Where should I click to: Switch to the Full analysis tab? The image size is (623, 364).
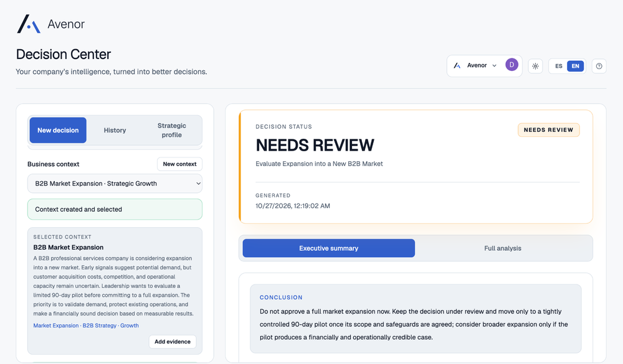(503, 248)
